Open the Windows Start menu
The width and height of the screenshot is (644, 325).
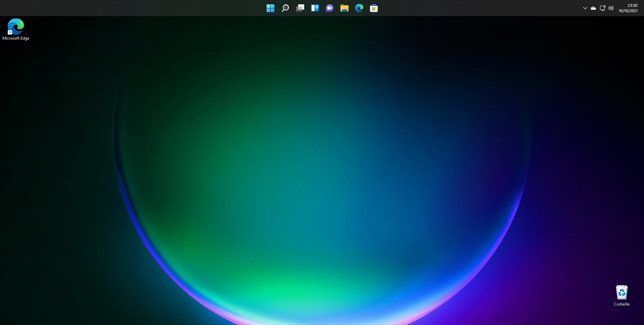270,8
